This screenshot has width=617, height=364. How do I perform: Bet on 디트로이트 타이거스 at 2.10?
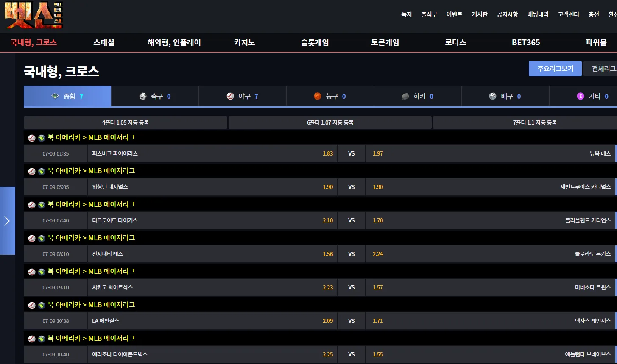tap(212, 220)
